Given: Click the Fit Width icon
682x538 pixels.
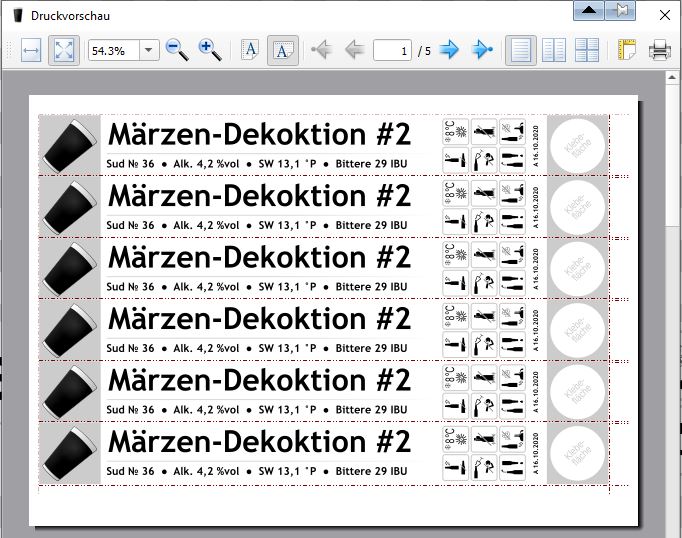Looking at the screenshot, I should click(x=31, y=50).
